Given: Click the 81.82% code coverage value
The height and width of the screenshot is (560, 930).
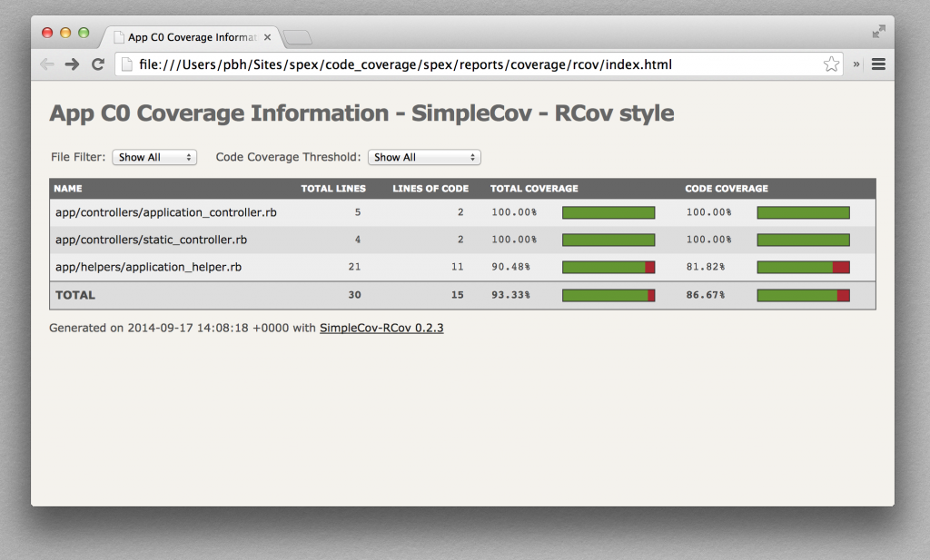Looking at the screenshot, I should [705, 267].
